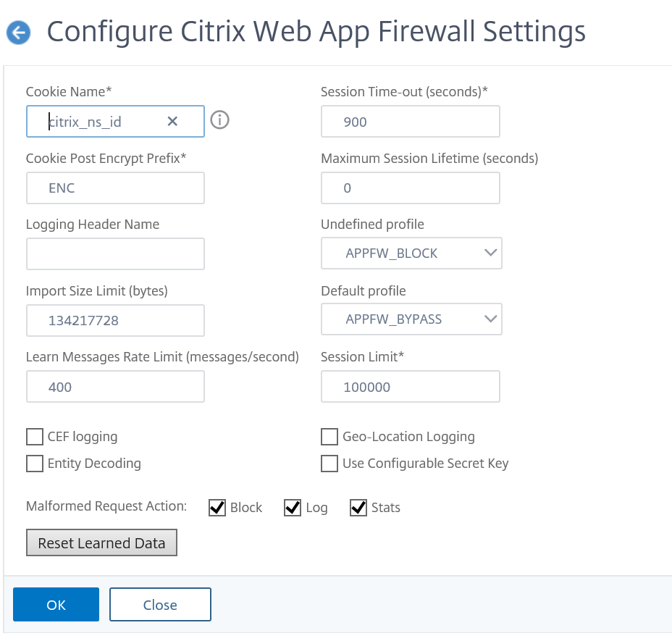Click the Session Limit input field

[411, 387]
